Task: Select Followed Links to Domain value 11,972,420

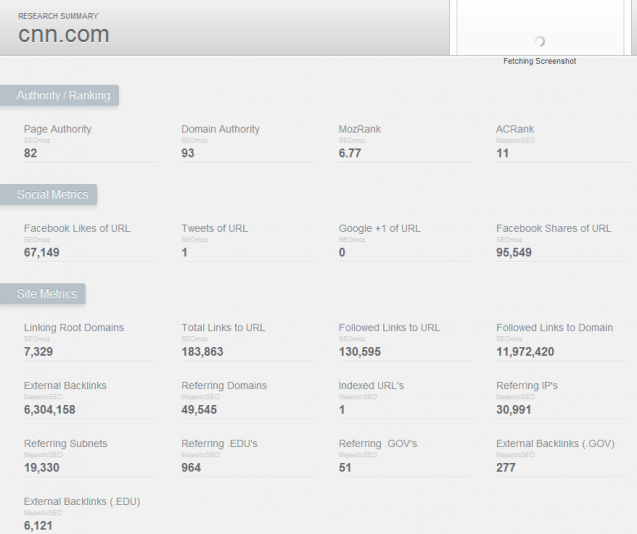Action: (525, 352)
